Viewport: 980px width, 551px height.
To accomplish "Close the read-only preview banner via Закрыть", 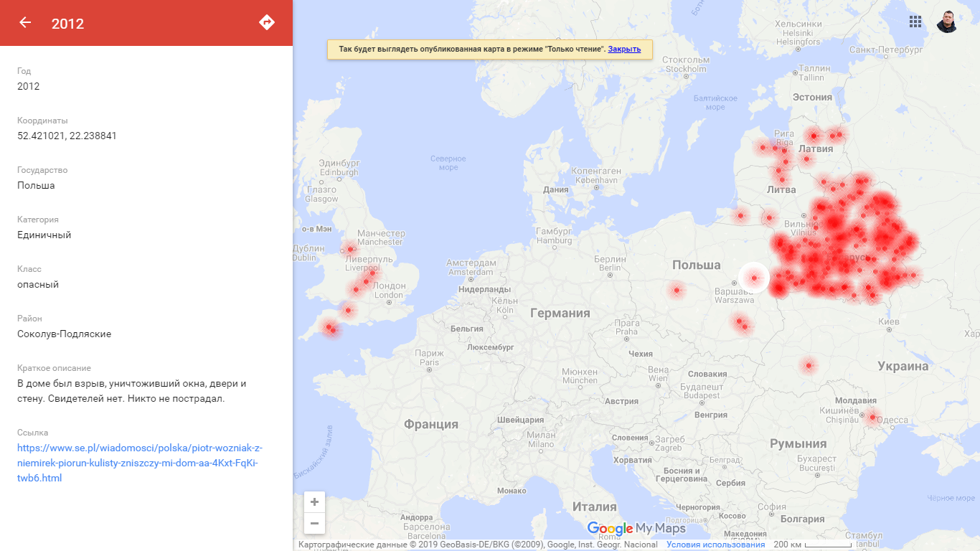I will [x=624, y=49].
